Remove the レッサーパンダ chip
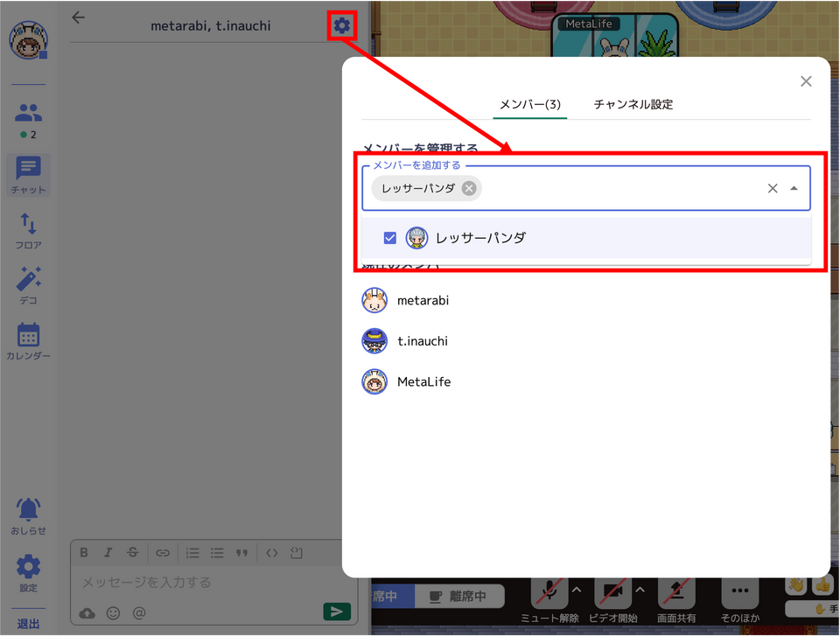This screenshot has height=636, width=840. click(469, 188)
